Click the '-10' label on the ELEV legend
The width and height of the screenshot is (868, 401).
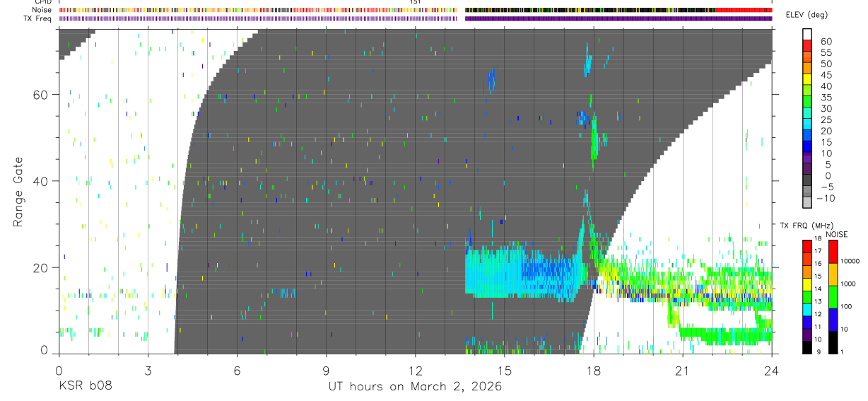[824, 198]
